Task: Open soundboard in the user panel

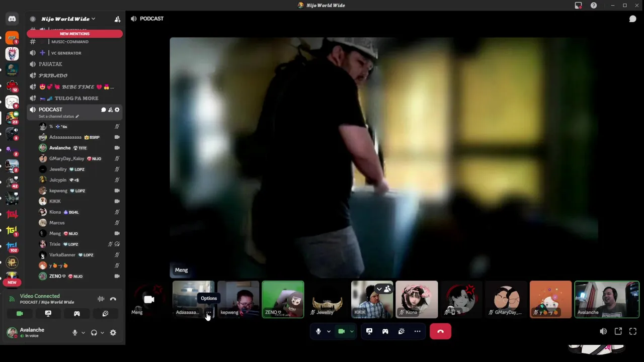Action: click(x=105, y=313)
